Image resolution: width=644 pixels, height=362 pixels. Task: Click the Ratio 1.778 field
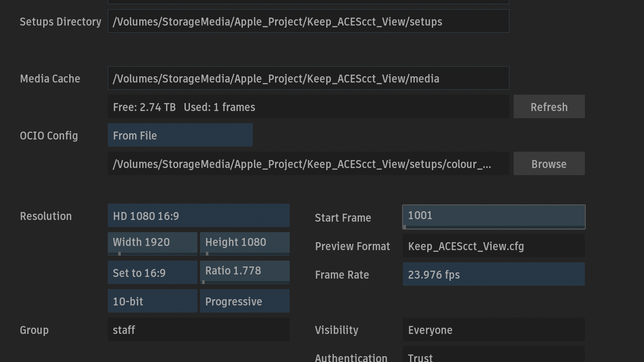[244, 271]
